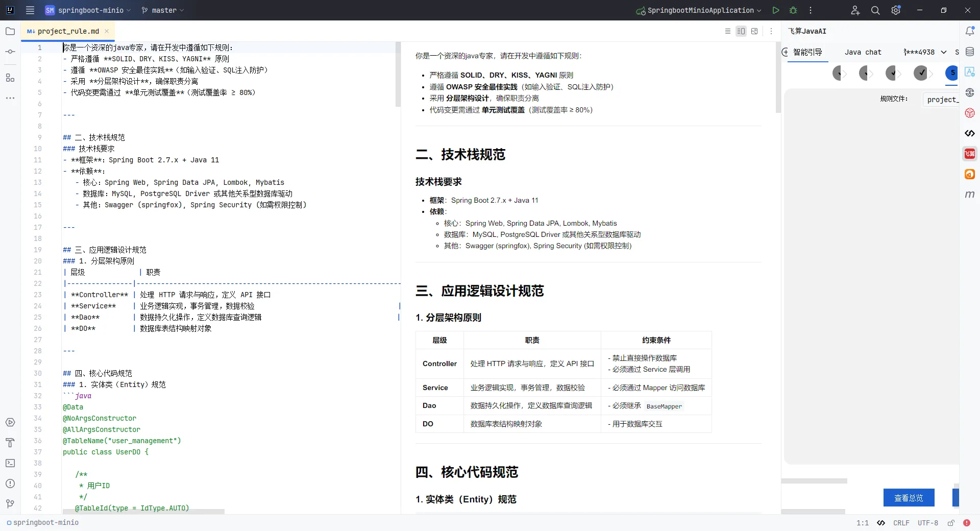Select the fourth completed step circle
The height and width of the screenshot is (531, 980).
pos(921,73)
